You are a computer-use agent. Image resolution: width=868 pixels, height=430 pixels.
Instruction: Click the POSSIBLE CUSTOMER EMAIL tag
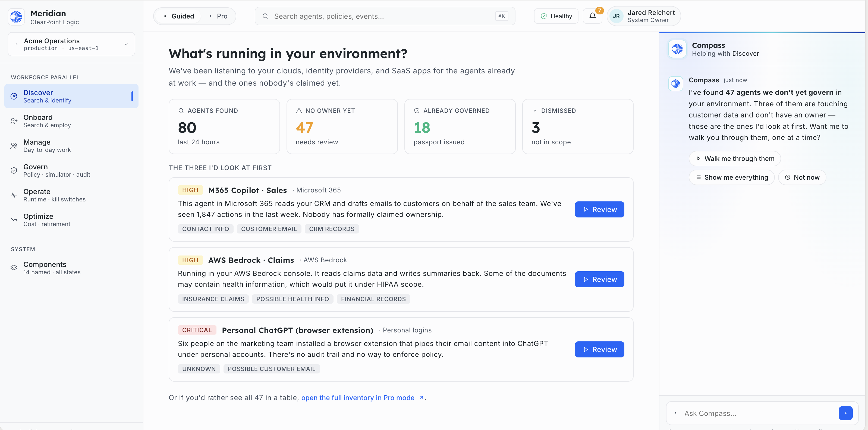pyautogui.click(x=272, y=369)
